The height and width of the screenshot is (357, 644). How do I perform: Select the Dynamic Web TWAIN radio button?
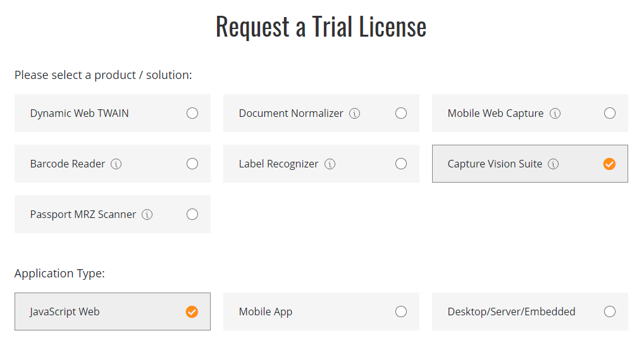point(192,113)
